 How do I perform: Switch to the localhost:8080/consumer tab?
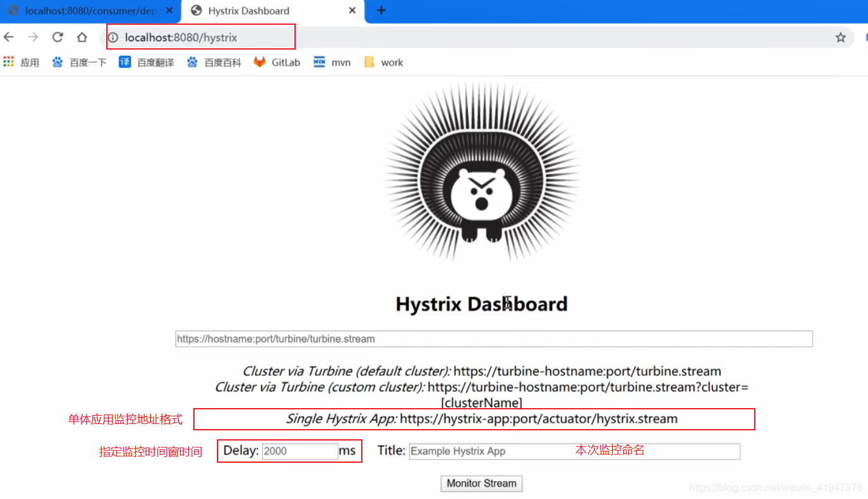pos(90,11)
